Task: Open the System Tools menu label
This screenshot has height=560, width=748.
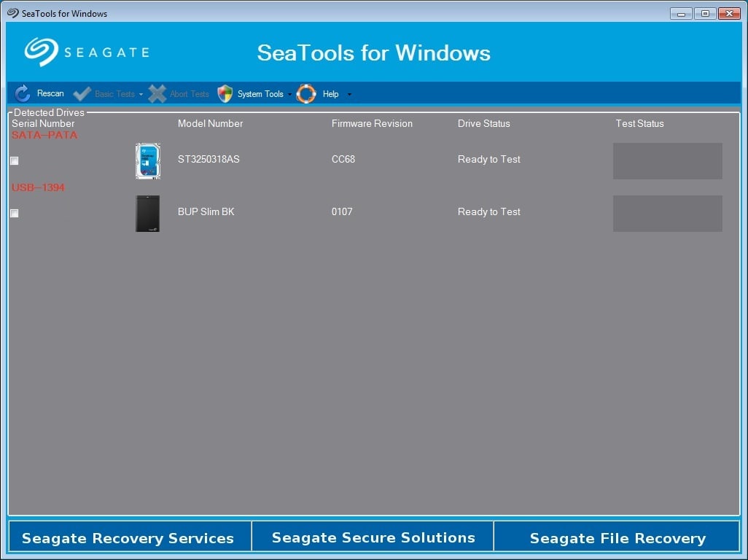Action: (260, 94)
